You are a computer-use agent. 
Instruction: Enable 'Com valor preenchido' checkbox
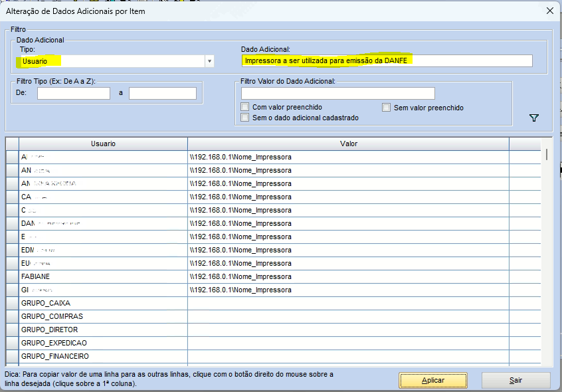246,107
